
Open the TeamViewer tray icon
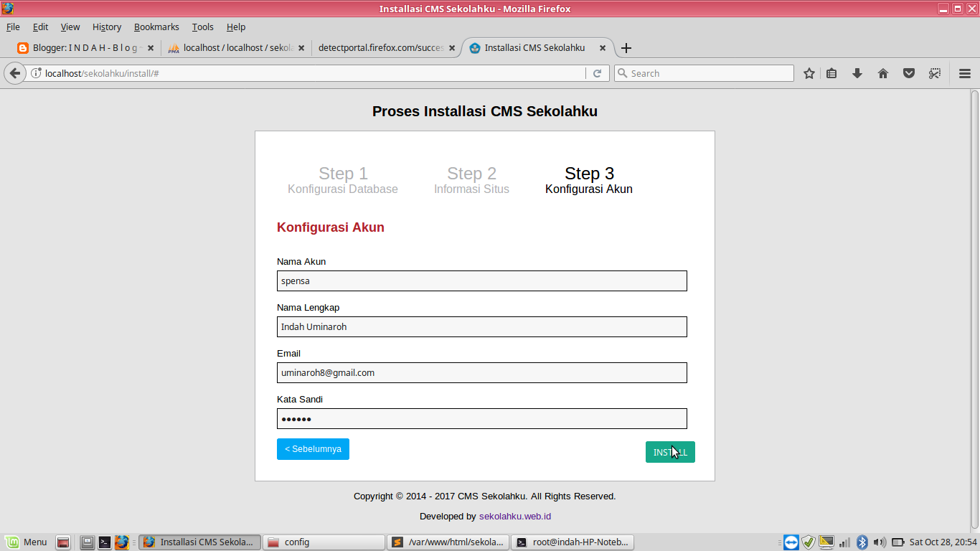(x=790, y=542)
